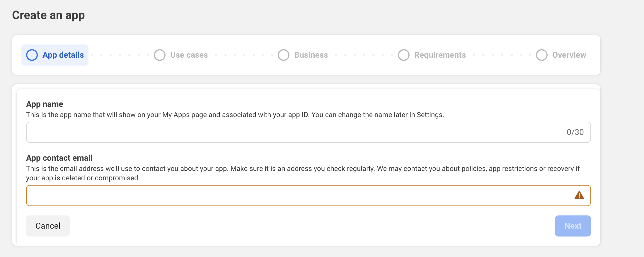Viewport: 644px width, 257px height.
Task: Click the warning icon in email field
Action: (579, 195)
